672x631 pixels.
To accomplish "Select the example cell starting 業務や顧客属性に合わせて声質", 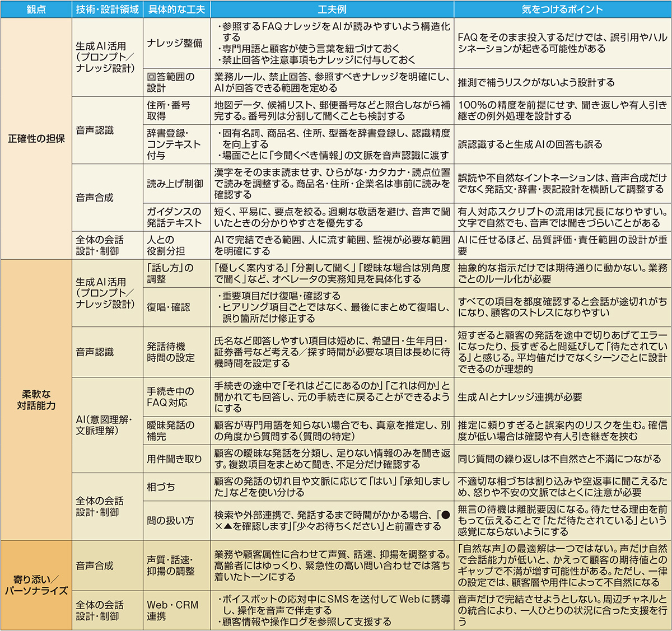I will coord(332,565).
